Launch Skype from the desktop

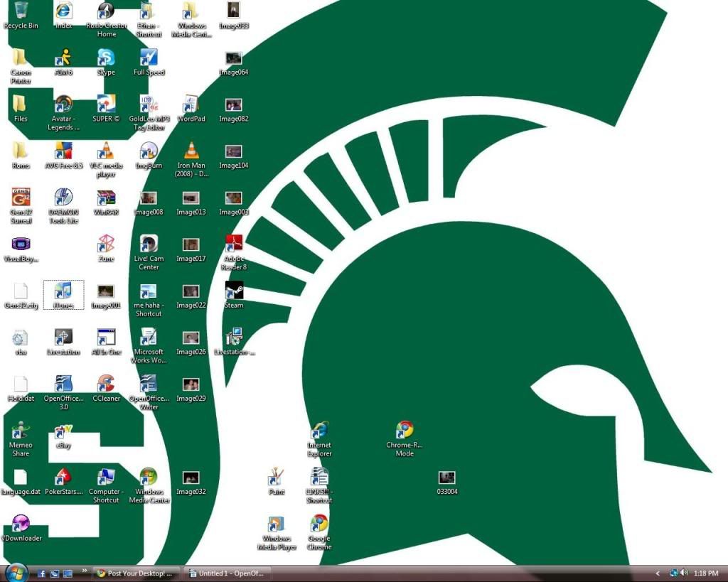106,58
